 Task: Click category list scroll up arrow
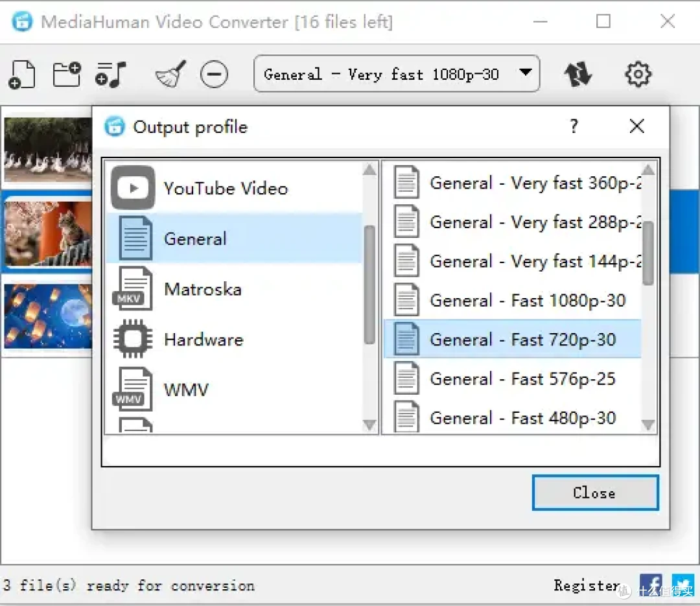[369, 170]
